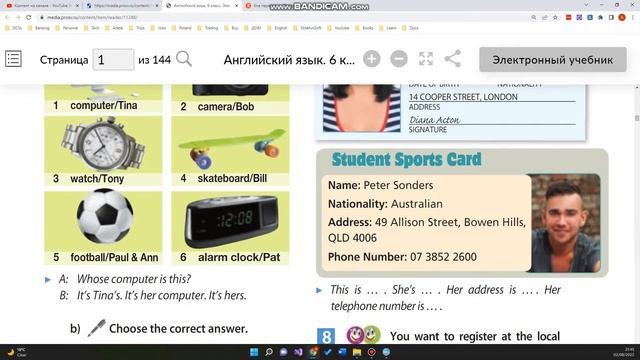Click the football/Paul & Ann picture card
640x360 pixels.
pos(103,228)
